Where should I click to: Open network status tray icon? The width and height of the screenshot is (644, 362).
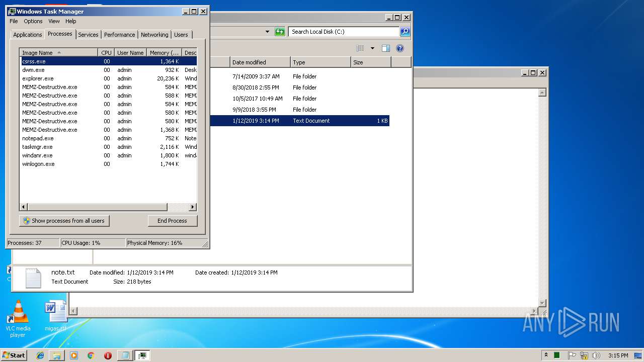coord(584,355)
